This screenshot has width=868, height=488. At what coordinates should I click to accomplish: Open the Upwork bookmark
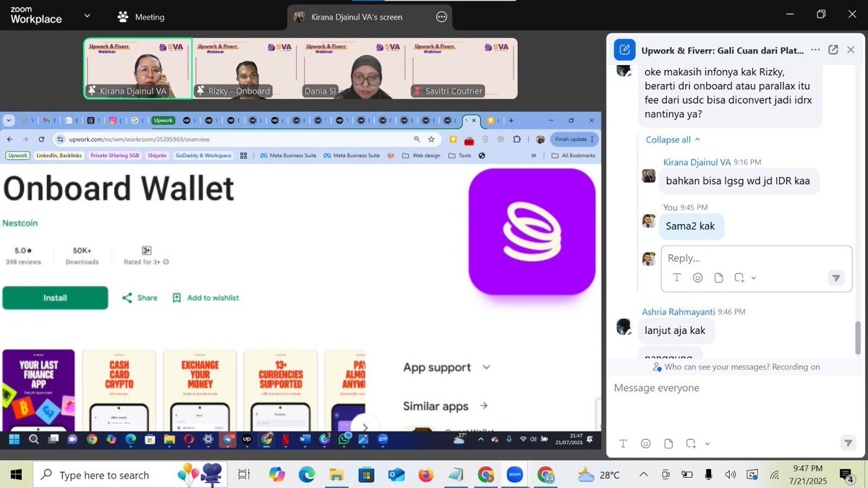click(x=18, y=155)
